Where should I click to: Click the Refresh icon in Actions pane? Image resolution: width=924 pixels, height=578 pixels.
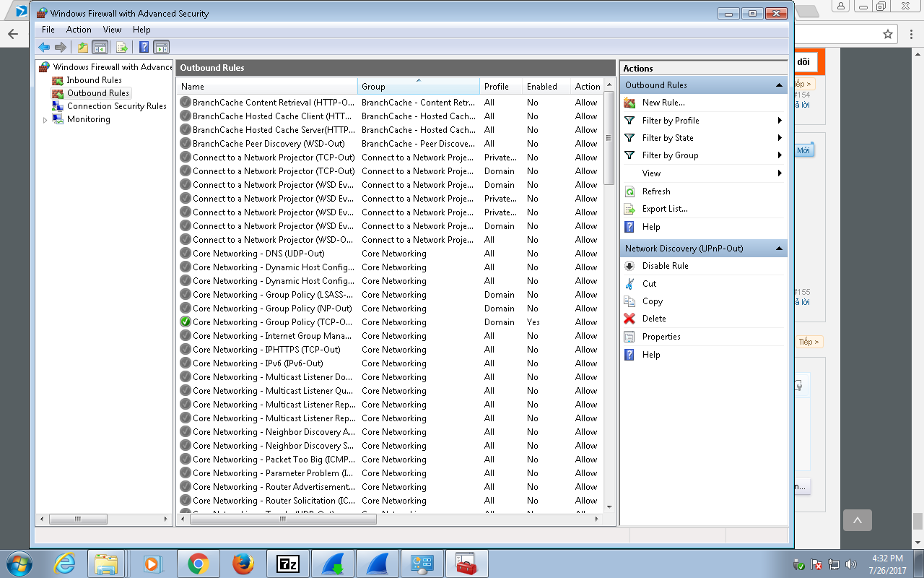629,191
